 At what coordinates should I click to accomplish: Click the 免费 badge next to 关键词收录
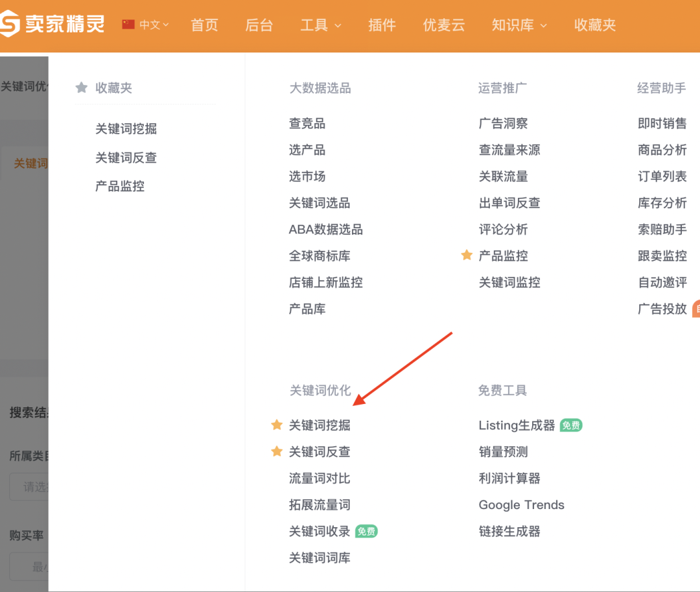[x=367, y=531]
